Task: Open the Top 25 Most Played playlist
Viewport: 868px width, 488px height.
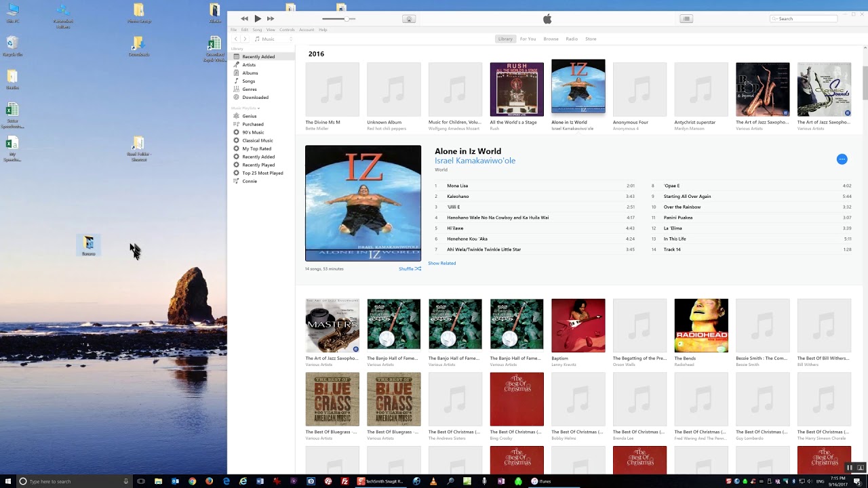Action: click(261, 173)
